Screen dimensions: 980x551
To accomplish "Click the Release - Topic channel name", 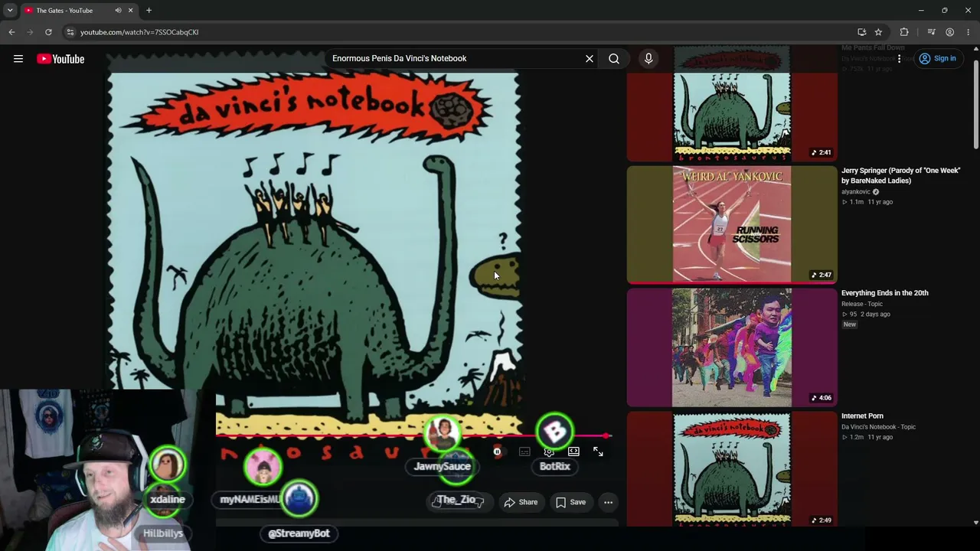I will 862,304.
